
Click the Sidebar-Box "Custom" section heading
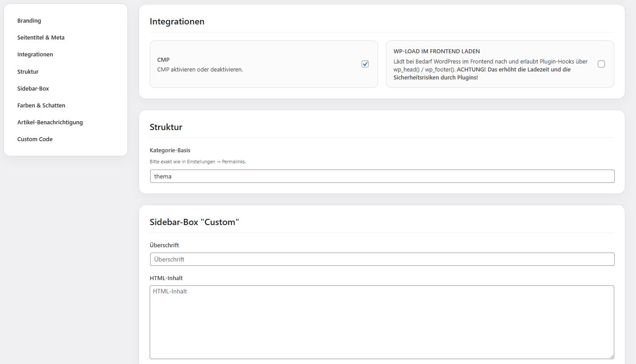coord(194,222)
